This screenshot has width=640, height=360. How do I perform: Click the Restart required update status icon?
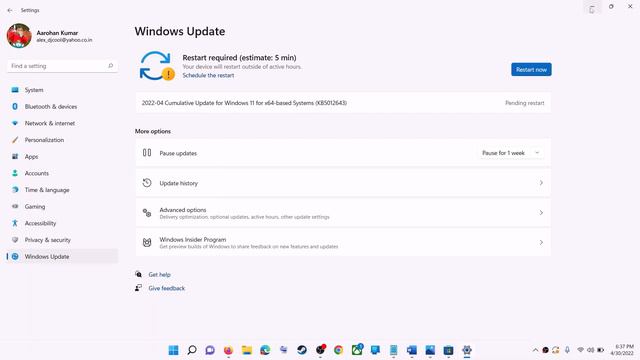coord(157,66)
